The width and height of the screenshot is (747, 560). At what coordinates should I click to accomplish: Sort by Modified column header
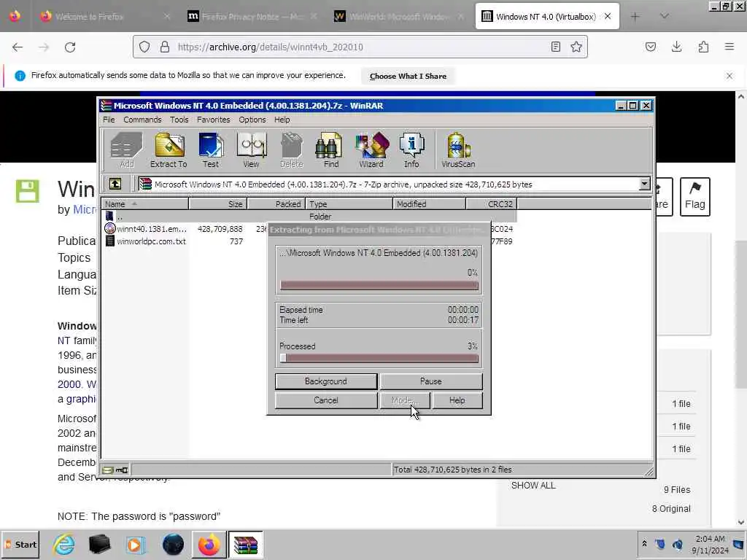[x=429, y=204]
